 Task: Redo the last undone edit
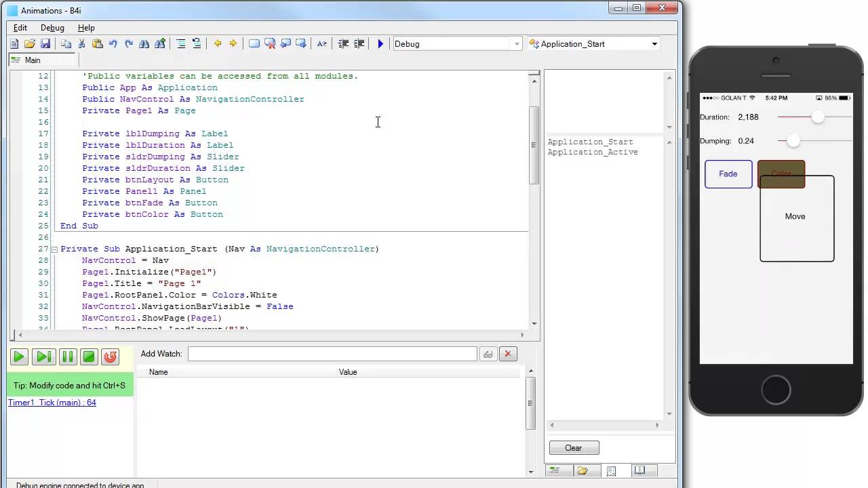click(x=128, y=43)
